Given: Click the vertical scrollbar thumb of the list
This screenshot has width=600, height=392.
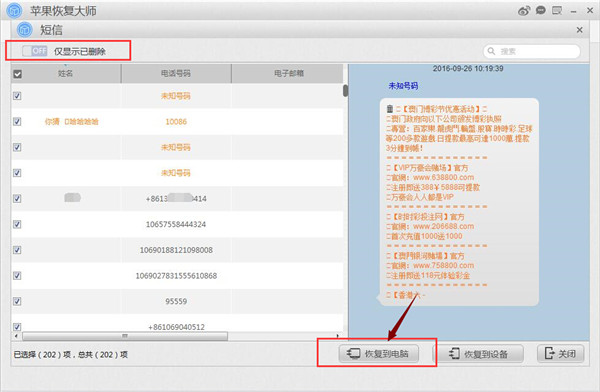Looking at the screenshot, I should pos(346,91).
